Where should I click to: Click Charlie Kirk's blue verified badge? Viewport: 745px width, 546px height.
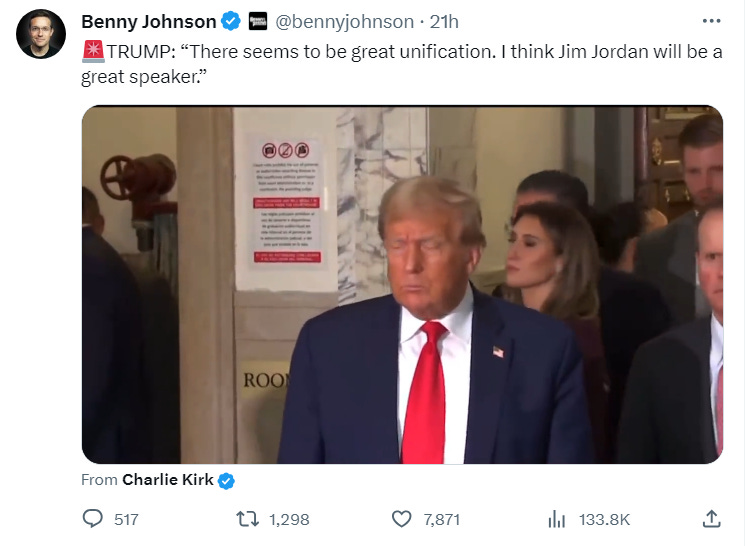click(x=226, y=481)
